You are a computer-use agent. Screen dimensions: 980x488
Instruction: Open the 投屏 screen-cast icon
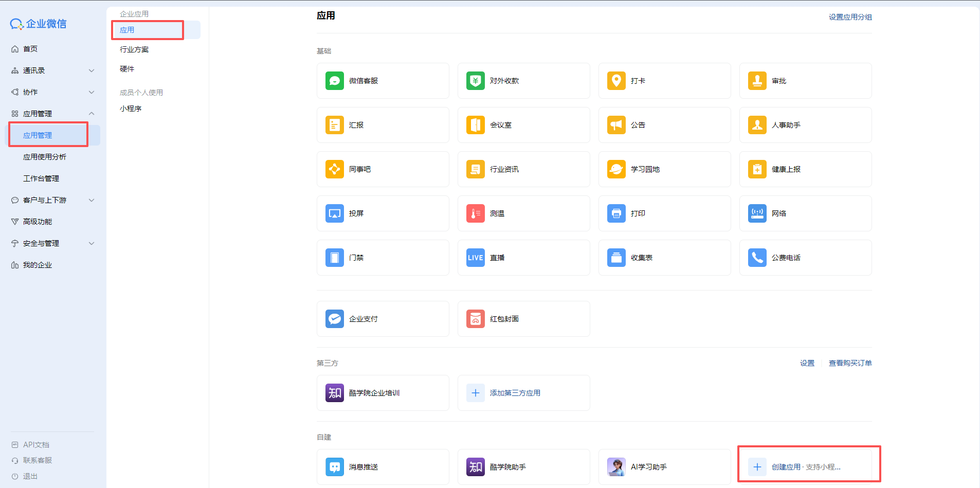335,213
